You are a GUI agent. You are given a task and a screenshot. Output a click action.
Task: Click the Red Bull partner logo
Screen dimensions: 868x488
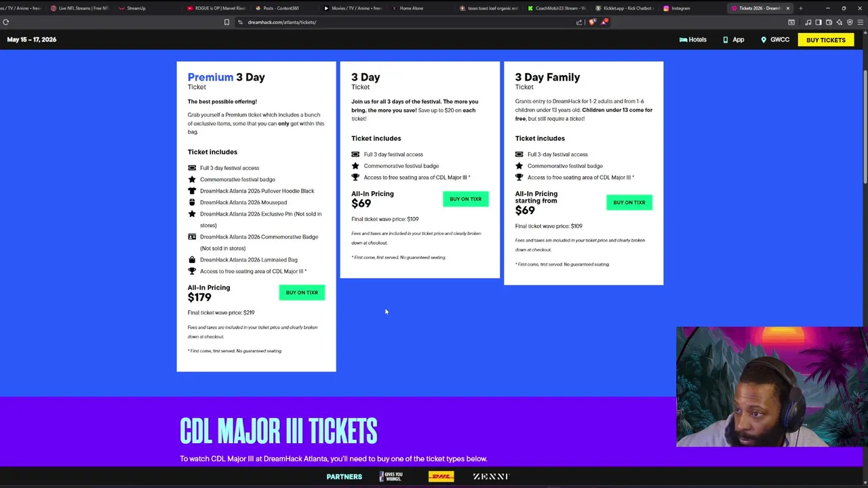pyautogui.click(x=391, y=476)
